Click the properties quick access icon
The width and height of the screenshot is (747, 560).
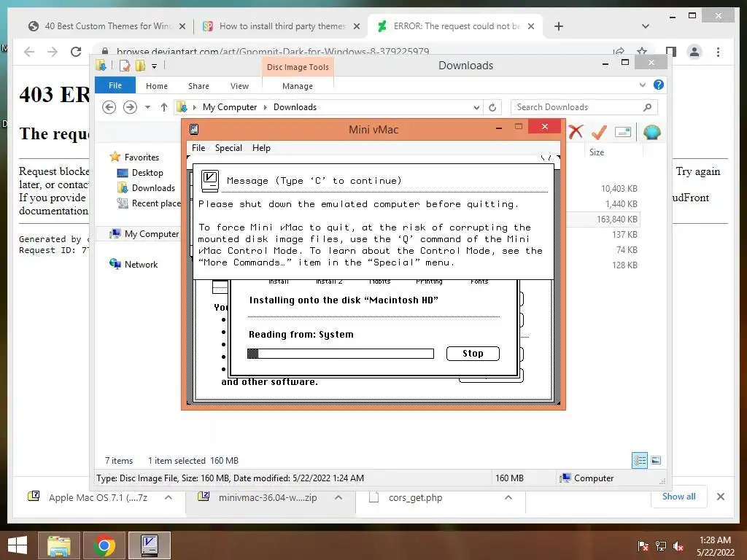point(124,66)
